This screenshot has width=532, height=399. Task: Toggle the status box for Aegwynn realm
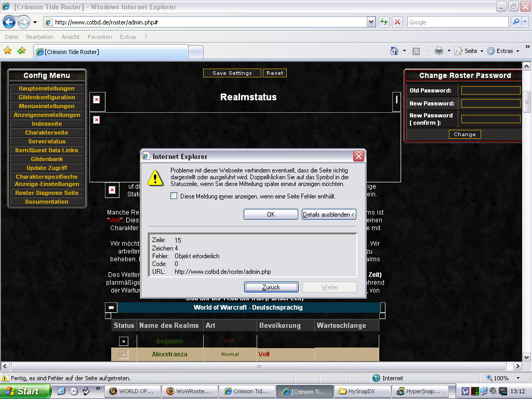pos(124,341)
